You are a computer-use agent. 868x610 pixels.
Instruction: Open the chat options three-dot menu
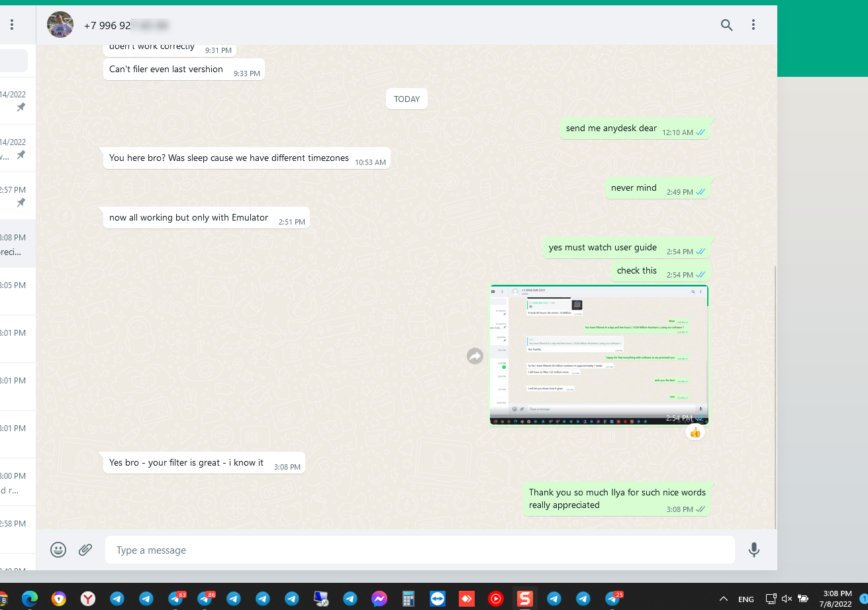753,25
